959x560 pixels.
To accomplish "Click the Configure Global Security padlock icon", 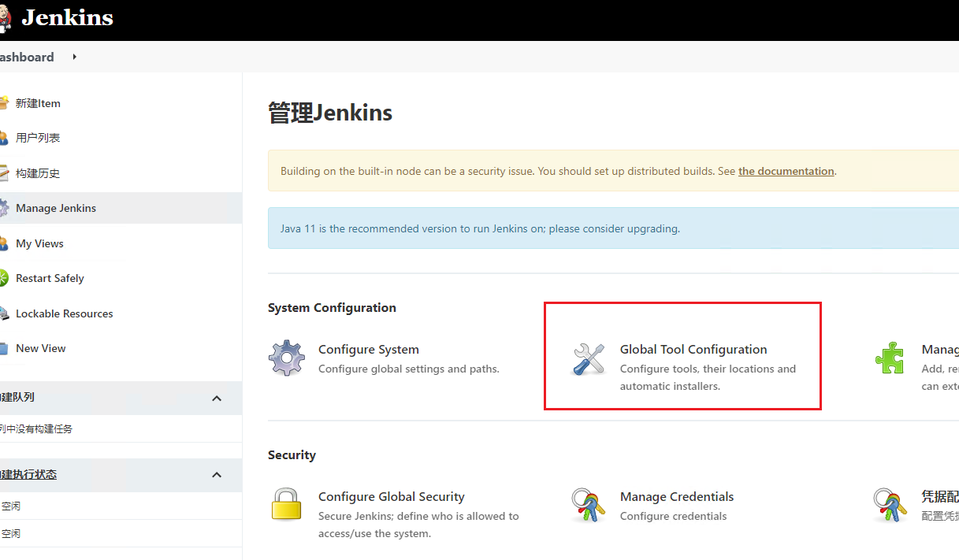I will [x=287, y=505].
